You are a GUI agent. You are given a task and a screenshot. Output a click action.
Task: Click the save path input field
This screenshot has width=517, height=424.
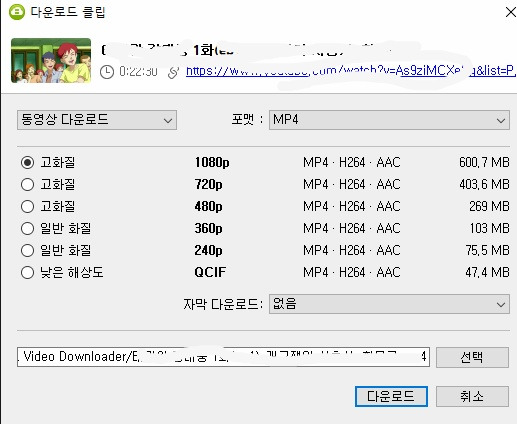pyautogui.click(x=223, y=357)
